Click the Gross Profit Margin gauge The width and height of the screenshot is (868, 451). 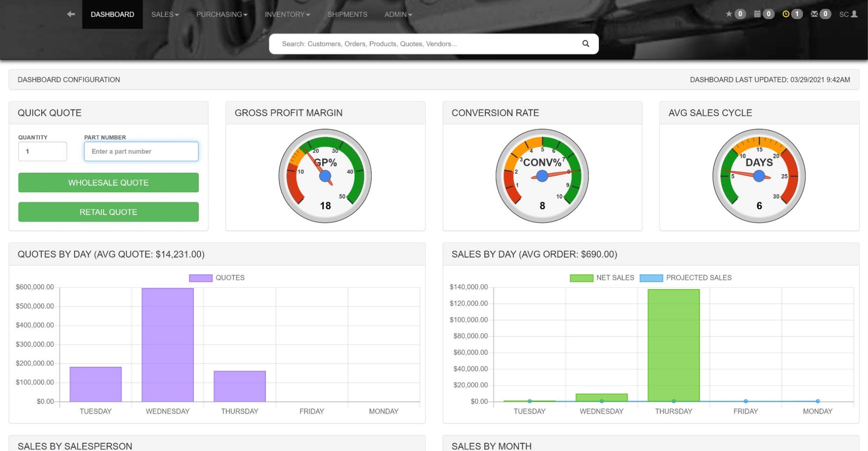pos(325,176)
